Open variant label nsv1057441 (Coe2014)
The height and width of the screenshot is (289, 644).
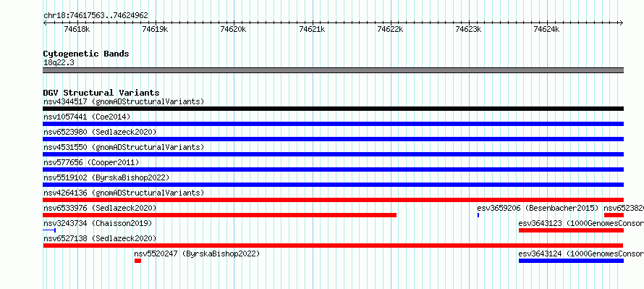pos(87,117)
